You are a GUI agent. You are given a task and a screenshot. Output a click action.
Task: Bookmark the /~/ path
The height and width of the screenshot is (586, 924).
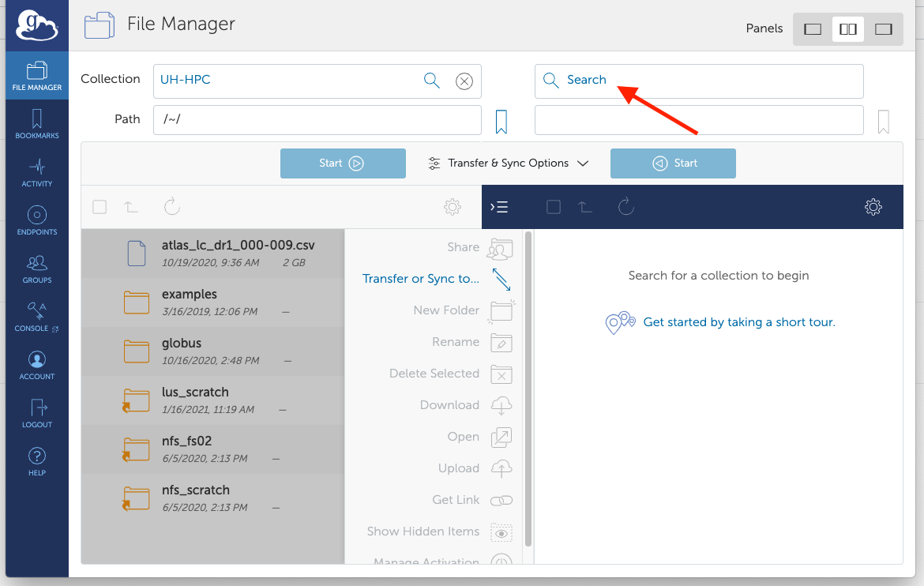pyautogui.click(x=501, y=122)
